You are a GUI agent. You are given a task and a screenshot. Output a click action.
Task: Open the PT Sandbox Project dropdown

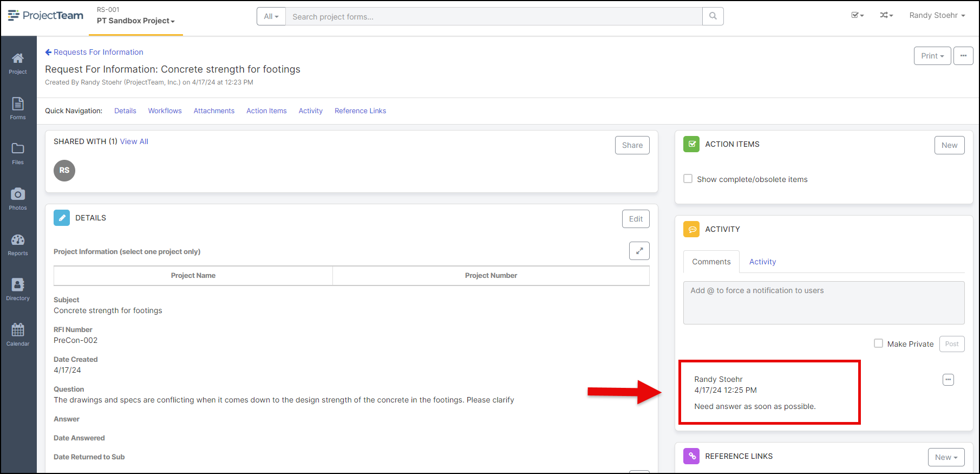pos(136,21)
